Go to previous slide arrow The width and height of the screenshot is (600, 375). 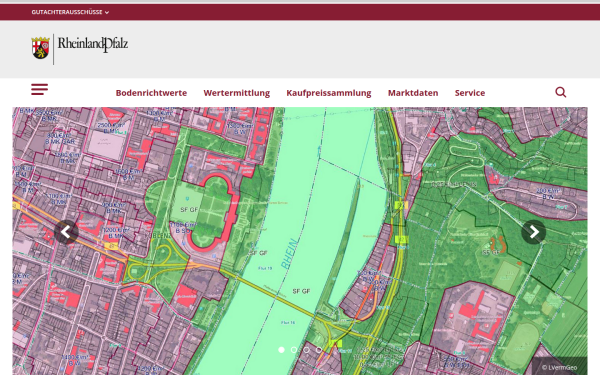pos(66,232)
